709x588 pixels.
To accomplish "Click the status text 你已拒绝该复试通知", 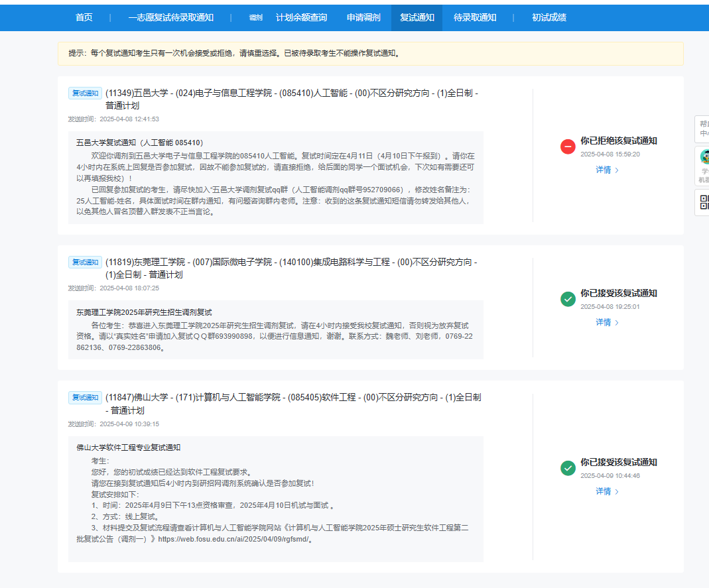I will click(619, 141).
